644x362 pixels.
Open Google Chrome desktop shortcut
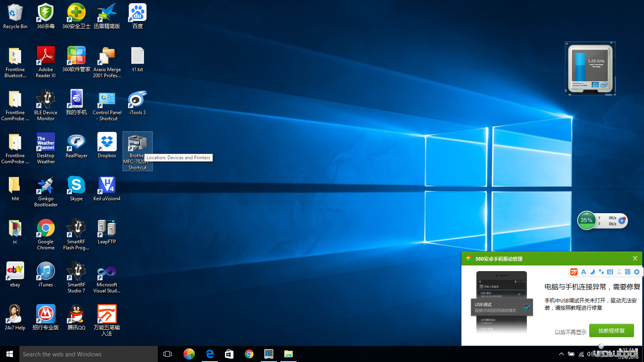pyautogui.click(x=46, y=234)
